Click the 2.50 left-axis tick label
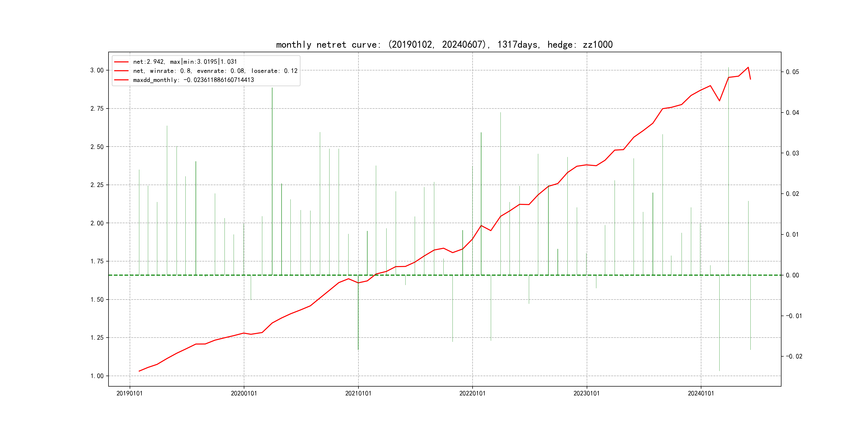This screenshot has width=868, height=434. 97,147
